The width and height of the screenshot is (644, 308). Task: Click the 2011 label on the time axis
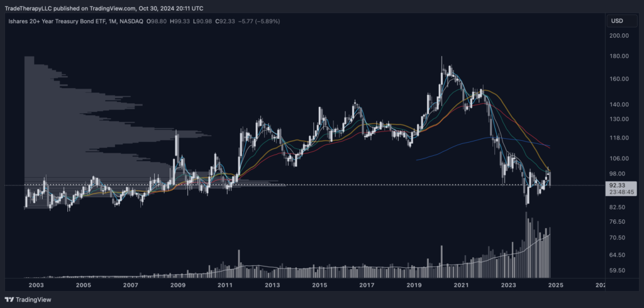(x=225, y=285)
